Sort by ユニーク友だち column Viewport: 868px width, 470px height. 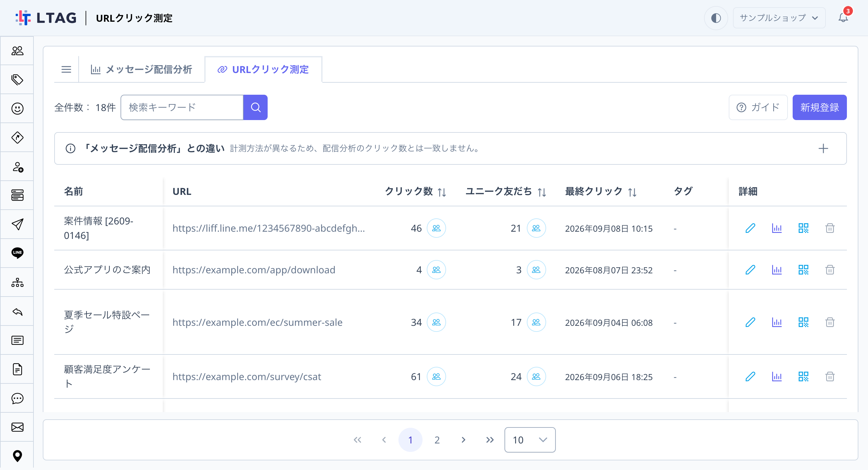[542, 192]
